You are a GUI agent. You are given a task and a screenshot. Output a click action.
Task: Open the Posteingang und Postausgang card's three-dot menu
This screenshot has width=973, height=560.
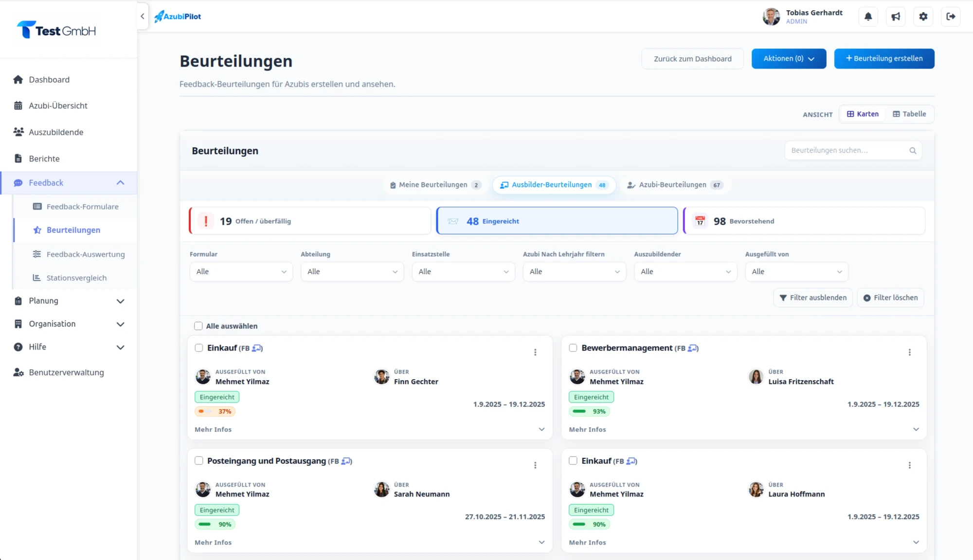[x=535, y=465]
